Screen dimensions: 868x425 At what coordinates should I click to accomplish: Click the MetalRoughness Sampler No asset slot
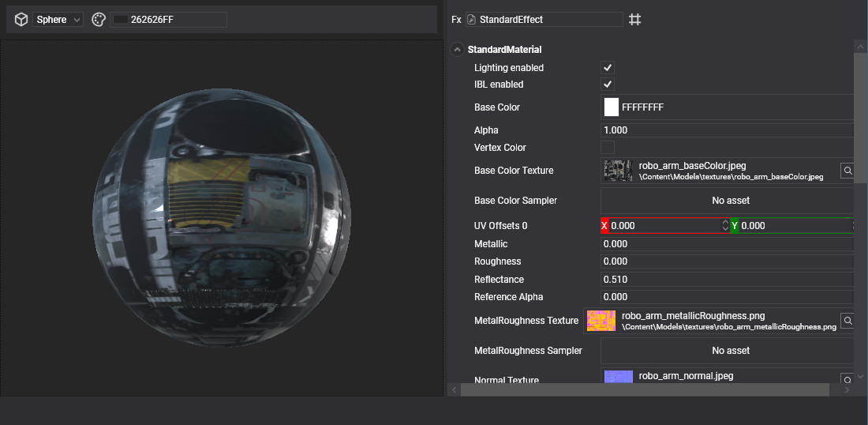click(x=729, y=351)
